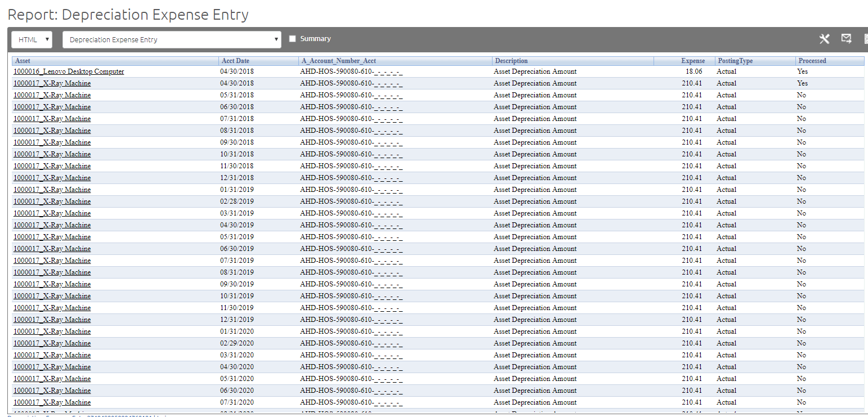
Task: Click the Description column header
Action: (x=511, y=61)
